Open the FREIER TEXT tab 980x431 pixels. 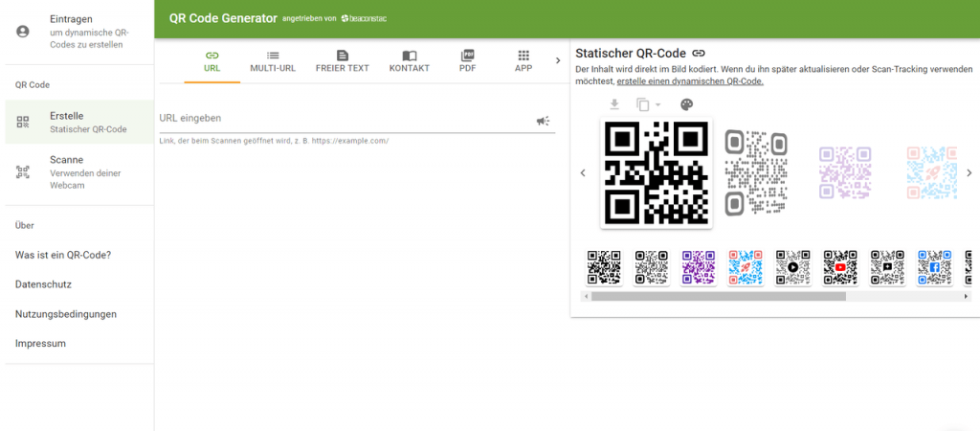click(343, 61)
